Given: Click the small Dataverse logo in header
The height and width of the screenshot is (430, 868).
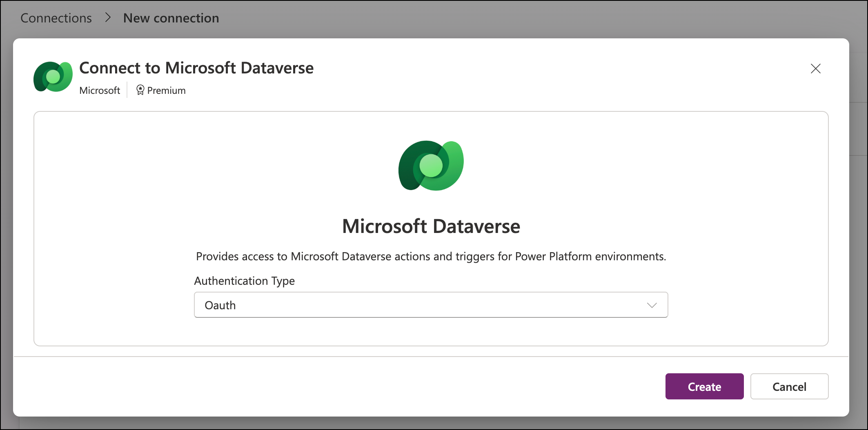Looking at the screenshot, I should (53, 77).
